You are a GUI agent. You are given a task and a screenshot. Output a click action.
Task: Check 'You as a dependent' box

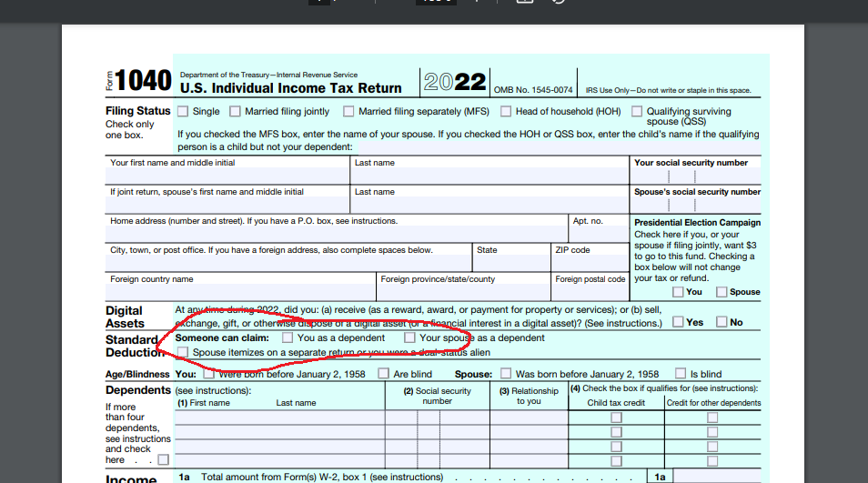click(x=288, y=338)
